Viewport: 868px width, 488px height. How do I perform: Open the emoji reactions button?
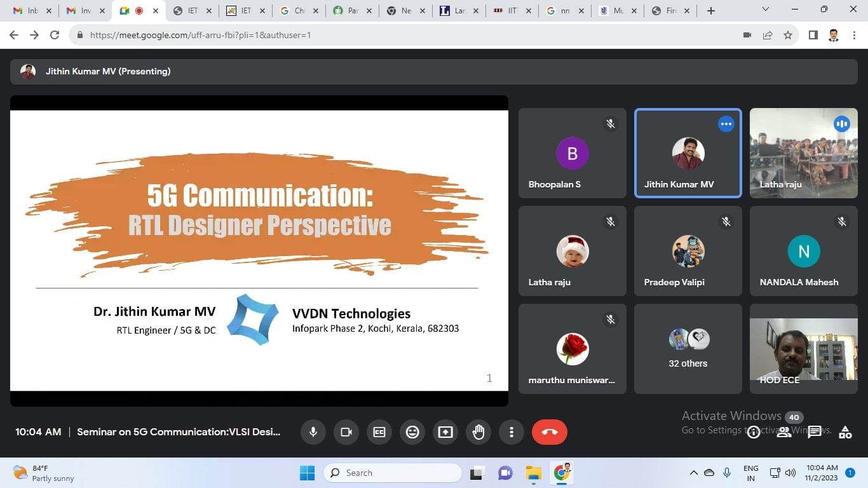tap(412, 432)
